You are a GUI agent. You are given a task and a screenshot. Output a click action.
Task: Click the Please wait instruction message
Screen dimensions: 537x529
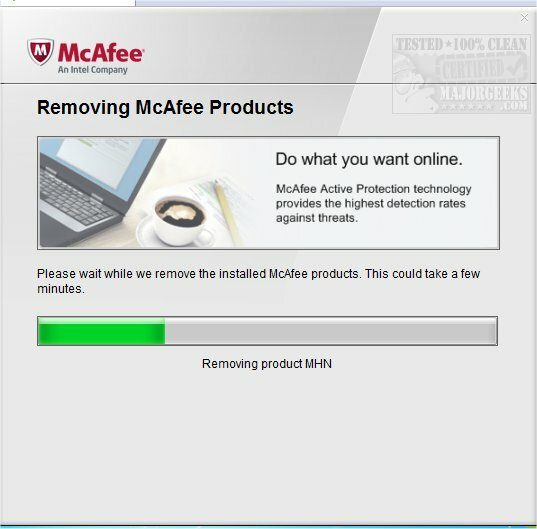[x=259, y=281]
